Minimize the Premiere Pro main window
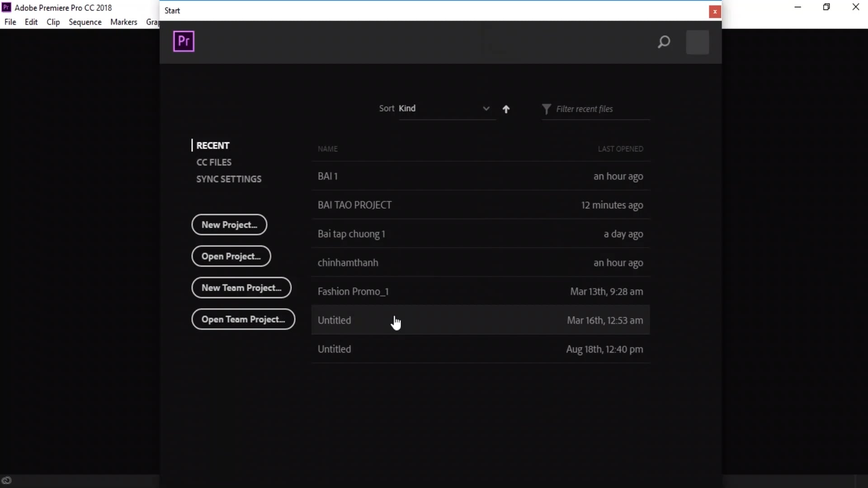The height and width of the screenshot is (488, 868). [x=797, y=7]
